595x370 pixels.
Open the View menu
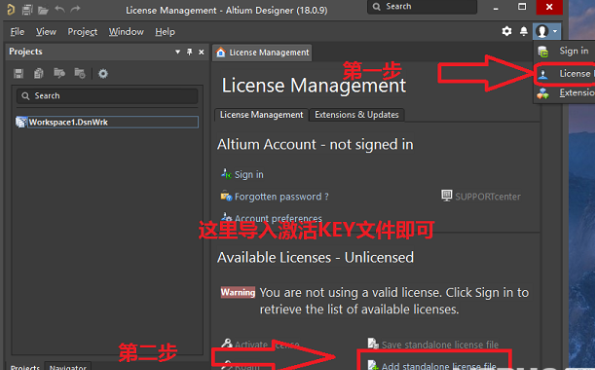coord(46,32)
